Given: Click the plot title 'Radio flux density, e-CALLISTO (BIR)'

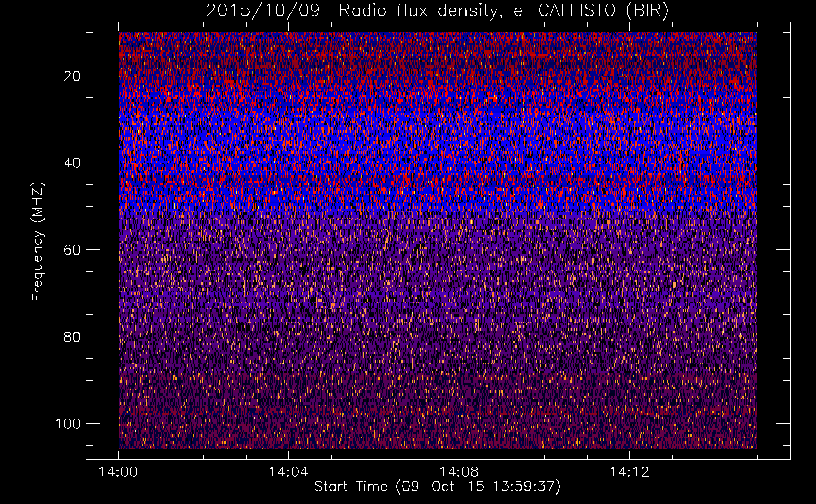Looking at the screenshot, I should [x=503, y=11].
